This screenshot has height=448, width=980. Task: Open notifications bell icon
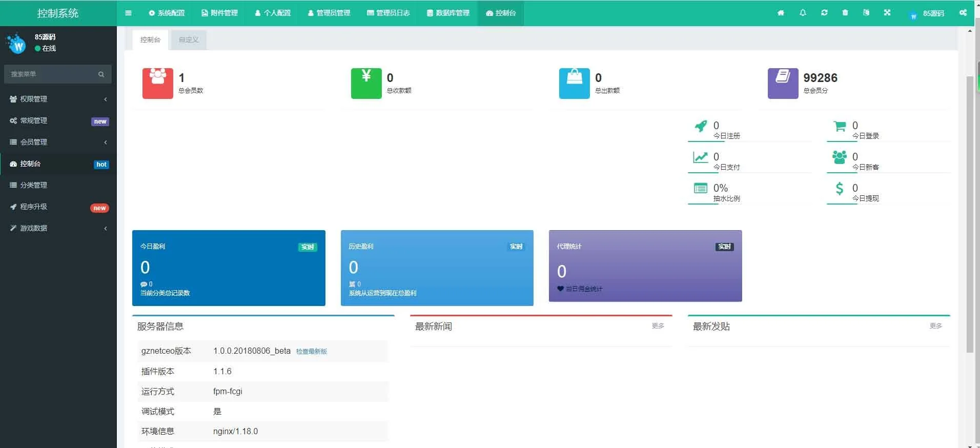(803, 13)
